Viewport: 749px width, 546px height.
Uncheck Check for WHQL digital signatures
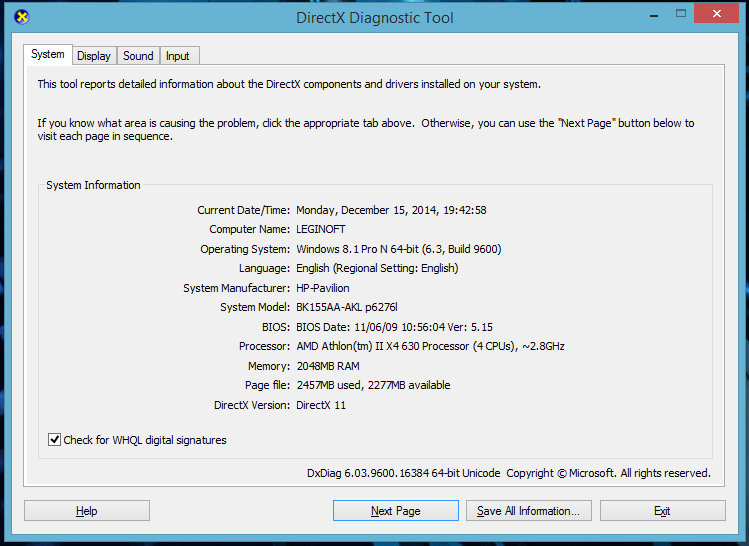click(x=54, y=439)
